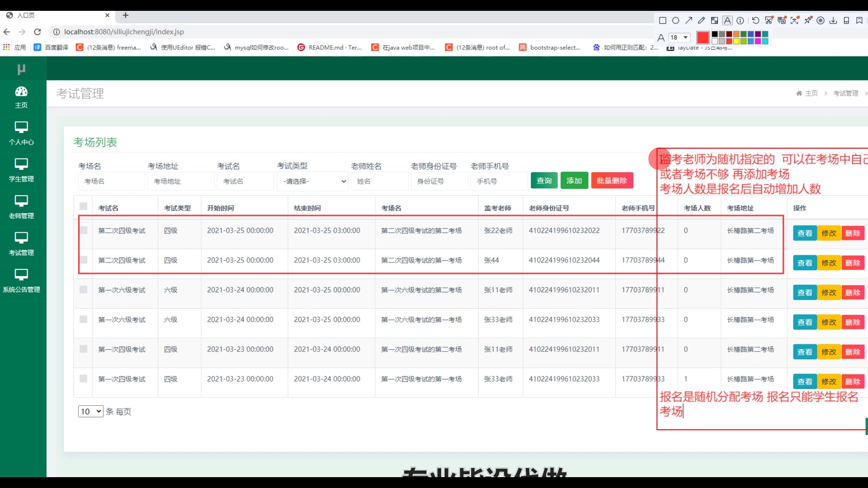Go to 系统公告管理 in the sidebar
Screen dimensions: 868x488
[x=21, y=281]
